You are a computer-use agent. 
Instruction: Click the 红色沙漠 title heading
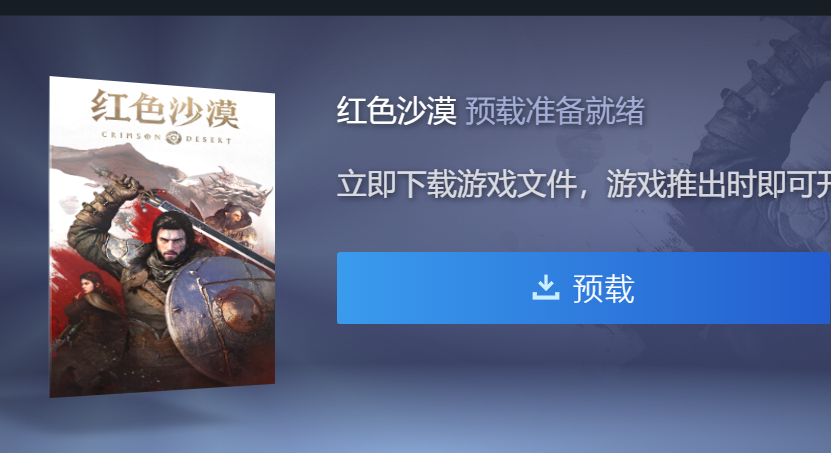[x=396, y=111]
